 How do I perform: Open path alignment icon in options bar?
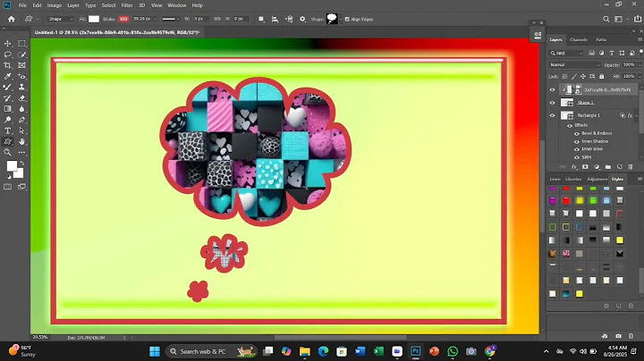point(275,19)
